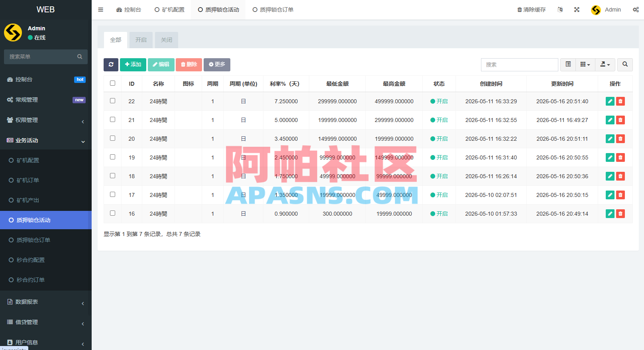The height and width of the screenshot is (350, 644).
Task: Edit row ID 17 with green pencil
Action: click(x=610, y=195)
